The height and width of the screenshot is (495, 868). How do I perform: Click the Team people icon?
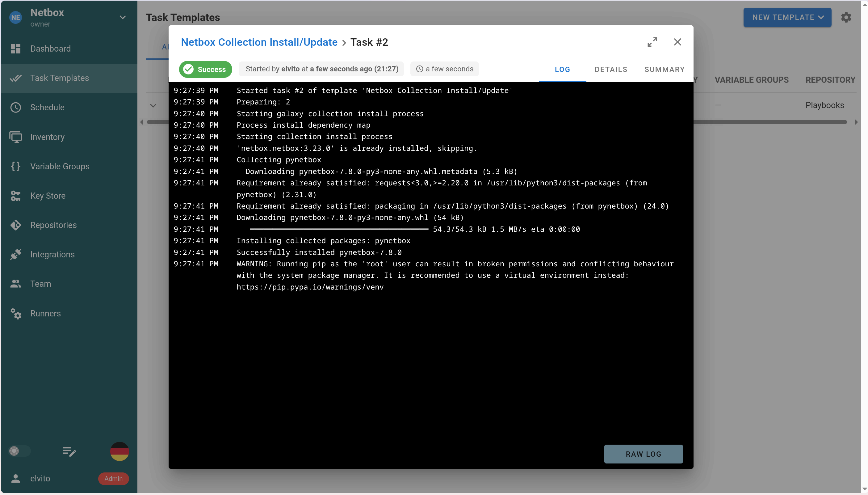(16, 284)
